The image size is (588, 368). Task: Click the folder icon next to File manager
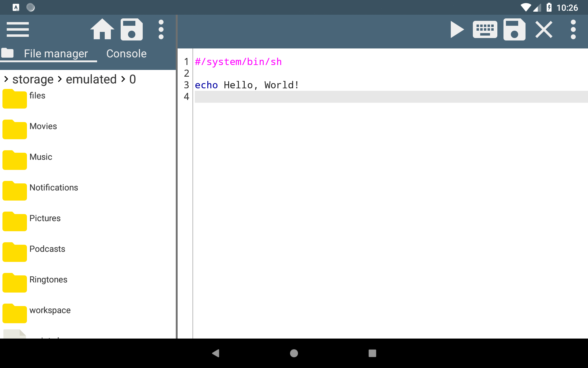tap(8, 53)
